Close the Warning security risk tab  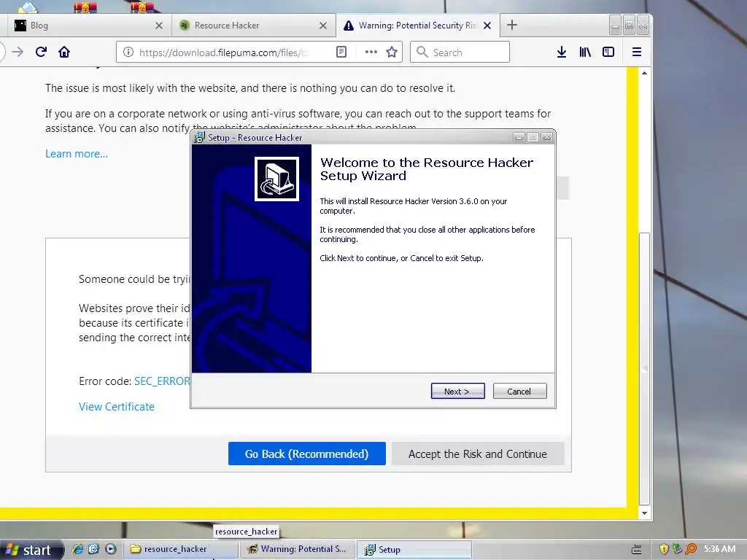(487, 26)
